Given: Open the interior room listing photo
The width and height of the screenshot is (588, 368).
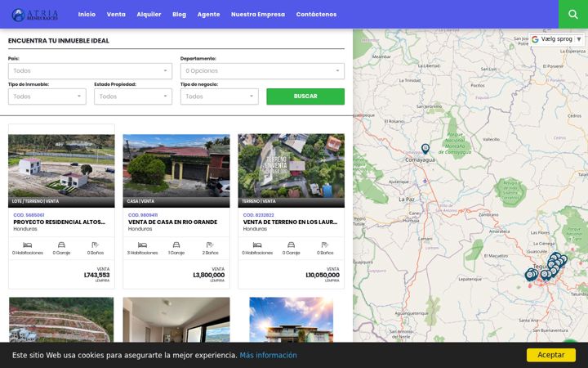Looking at the screenshot, I should (176, 320).
